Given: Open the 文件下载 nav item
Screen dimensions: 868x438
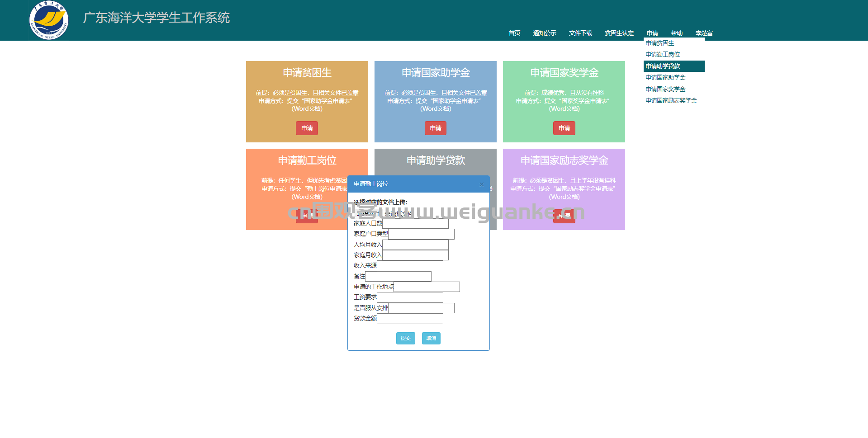Looking at the screenshot, I should coord(580,33).
